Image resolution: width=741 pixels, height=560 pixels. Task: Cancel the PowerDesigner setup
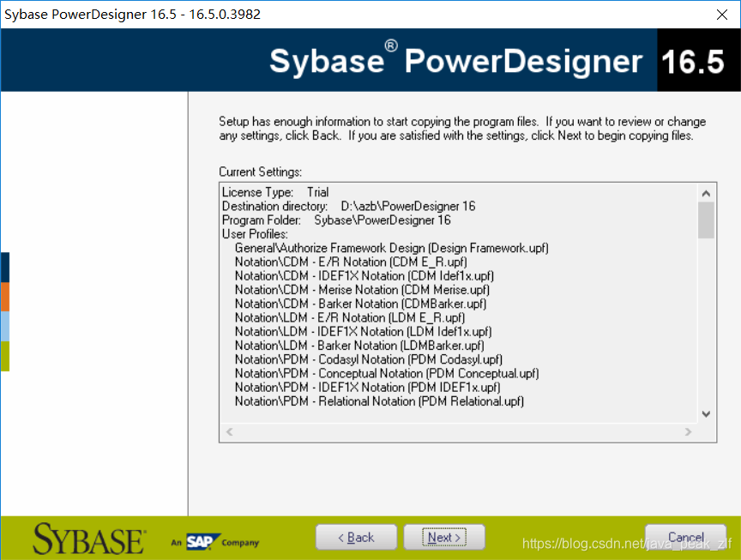tap(686, 538)
